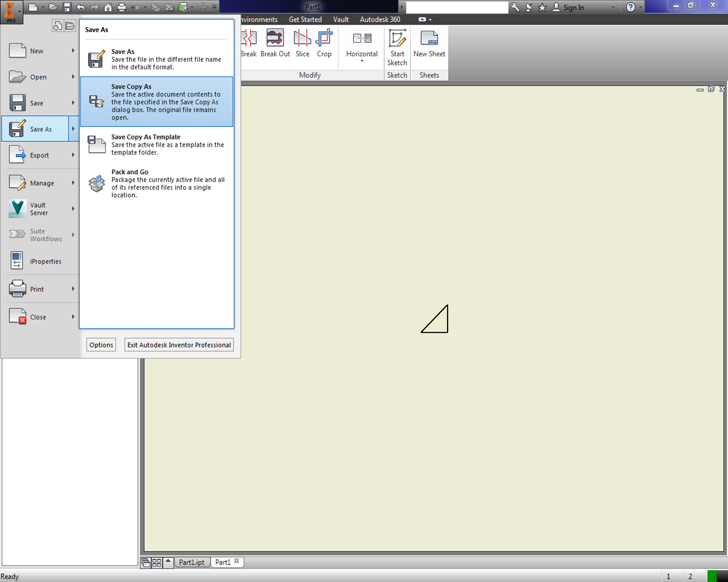728x582 pixels.
Task: Expand the Print submenu arrow
Action: [x=73, y=288]
